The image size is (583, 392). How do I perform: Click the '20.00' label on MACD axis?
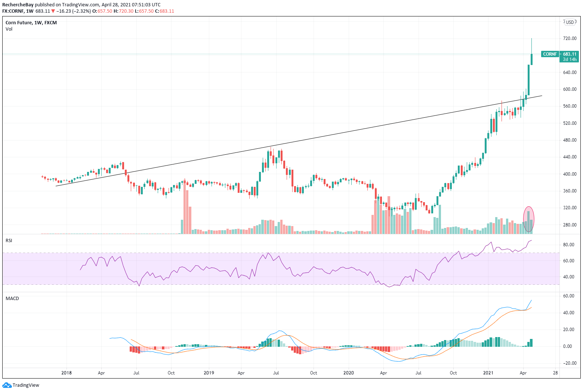569,330
